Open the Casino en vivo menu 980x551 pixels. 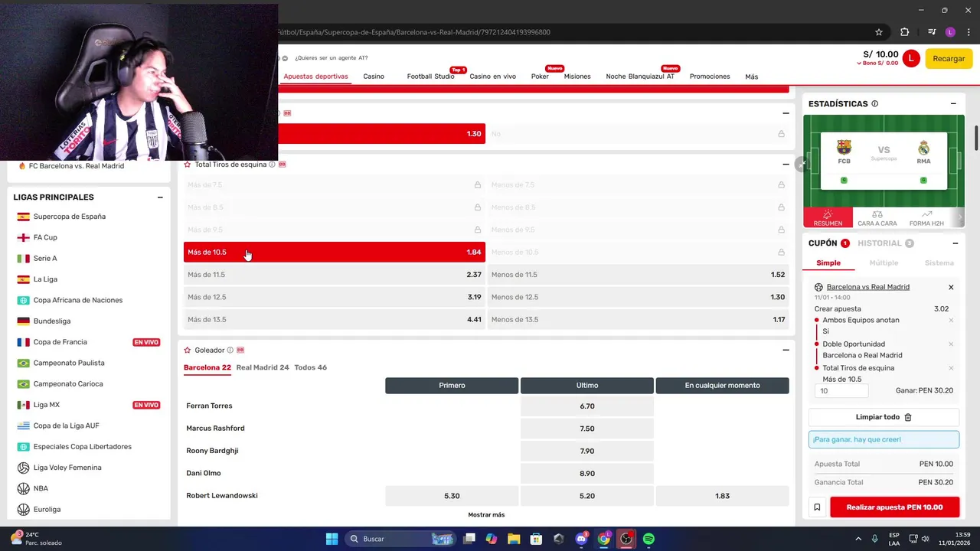click(x=492, y=77)
